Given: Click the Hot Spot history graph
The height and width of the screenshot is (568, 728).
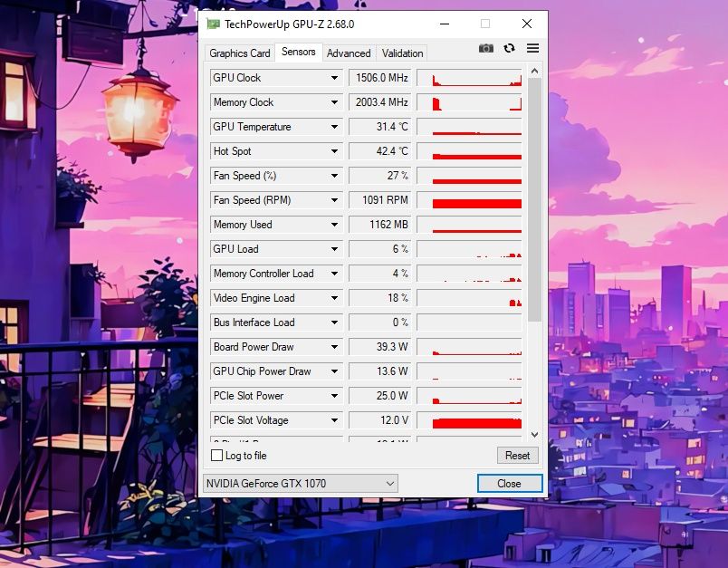Looking at the screenshot, I should pos(469,151).
